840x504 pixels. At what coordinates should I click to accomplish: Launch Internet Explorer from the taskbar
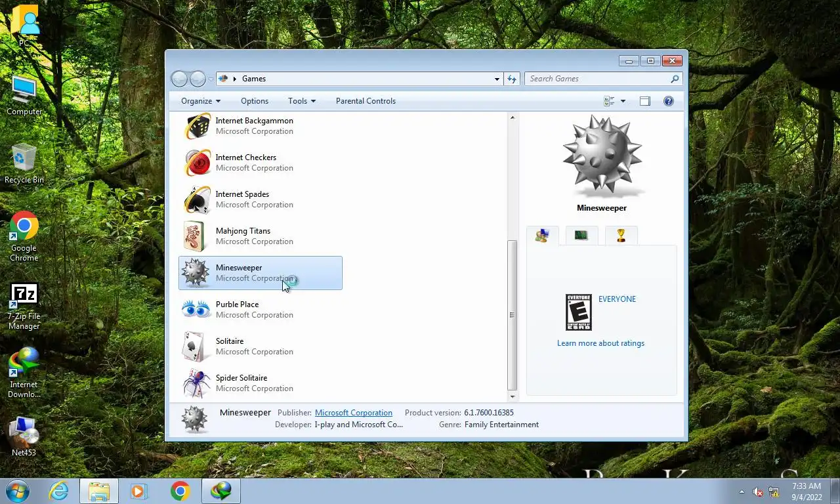(58, 491)
